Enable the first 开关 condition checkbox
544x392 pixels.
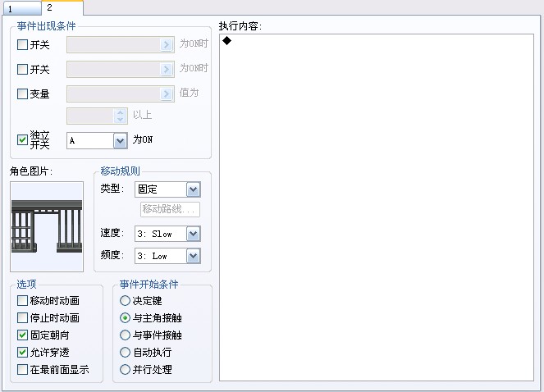(x=22, y=45)
